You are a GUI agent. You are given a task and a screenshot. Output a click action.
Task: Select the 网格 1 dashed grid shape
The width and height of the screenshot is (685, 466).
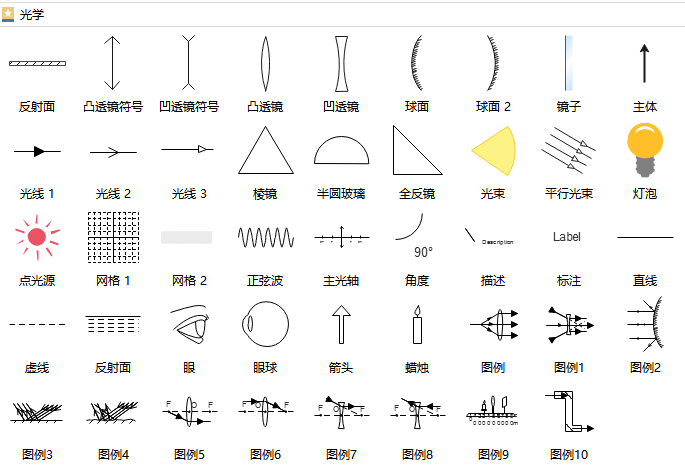(x=114, y=237)
